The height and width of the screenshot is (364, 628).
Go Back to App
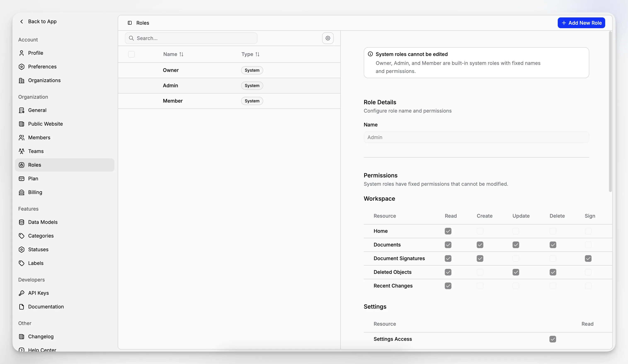click(x=38, y=21)
